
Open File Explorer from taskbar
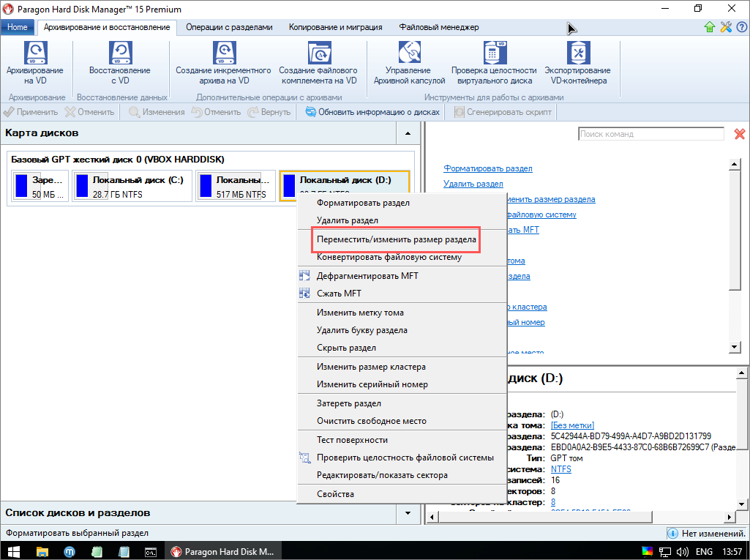(42, 551)
